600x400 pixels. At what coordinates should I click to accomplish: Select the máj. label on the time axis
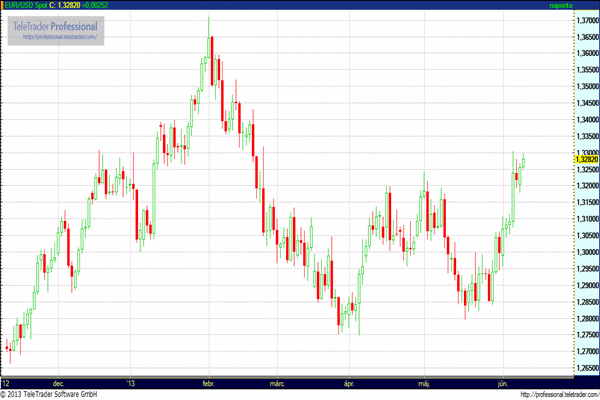422,383
